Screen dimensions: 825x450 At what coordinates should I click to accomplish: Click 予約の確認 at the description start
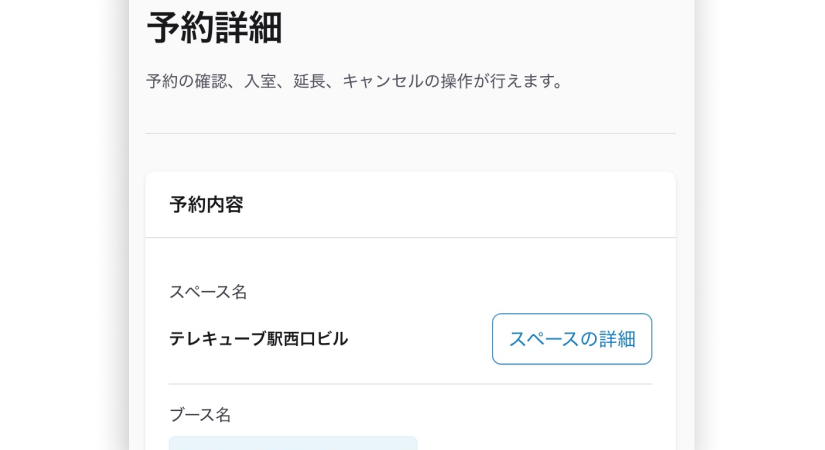pos(187,82)
